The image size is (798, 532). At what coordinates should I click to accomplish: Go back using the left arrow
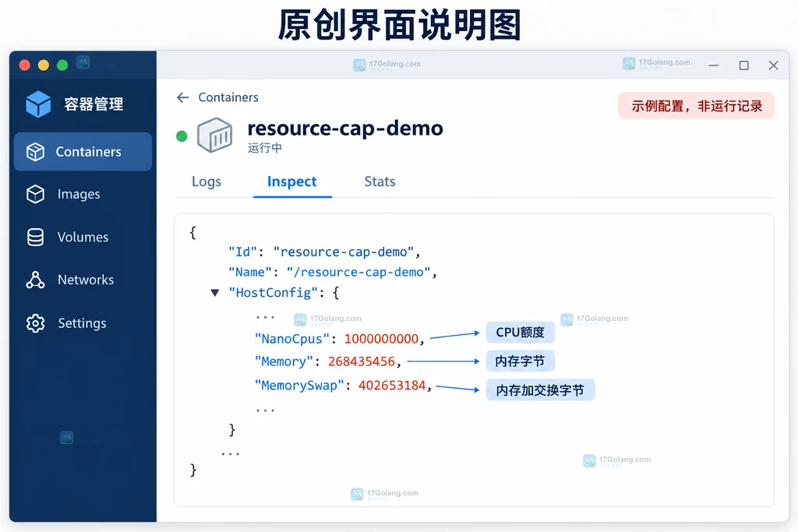click(182, 97)
